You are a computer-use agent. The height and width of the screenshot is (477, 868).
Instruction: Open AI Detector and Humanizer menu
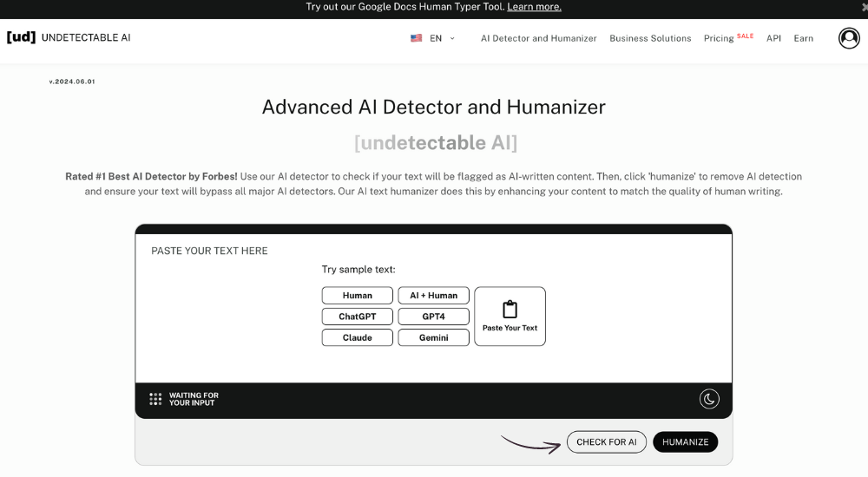tap(539, 38)
